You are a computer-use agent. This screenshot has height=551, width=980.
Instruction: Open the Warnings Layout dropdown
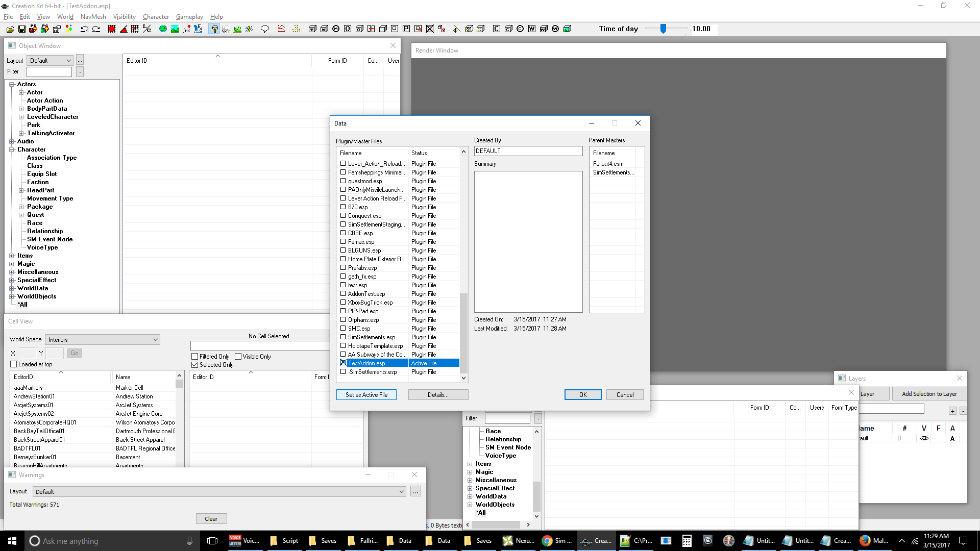(x=219, y=492)
